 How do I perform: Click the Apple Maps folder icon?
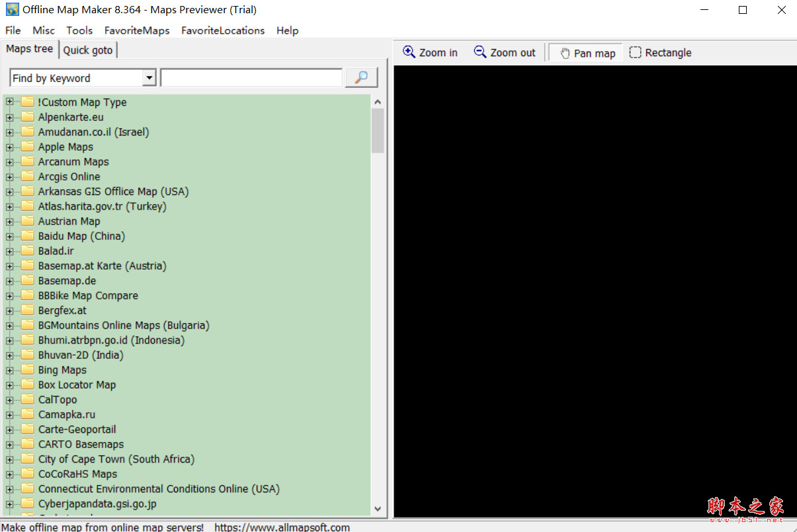pyautogui.click(x=27, y=147)
